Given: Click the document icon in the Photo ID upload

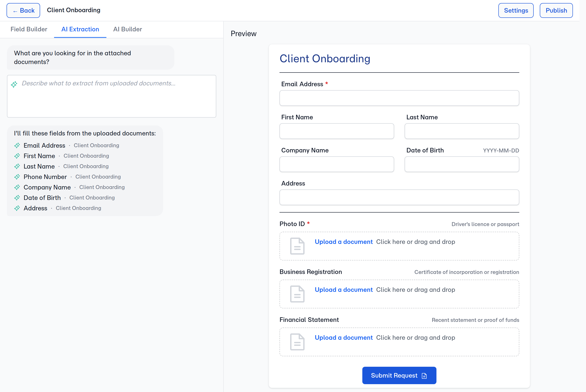Looking at the screenshot, I should (x=297, y=246).
